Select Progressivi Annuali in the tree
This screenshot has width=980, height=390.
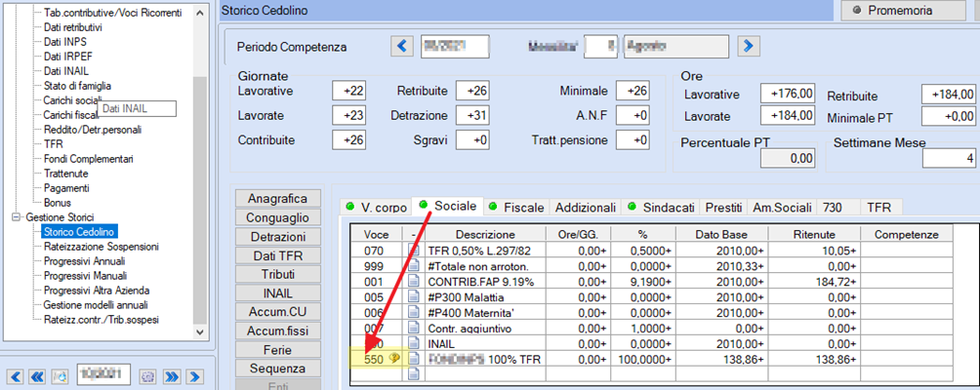coord(84,261)
